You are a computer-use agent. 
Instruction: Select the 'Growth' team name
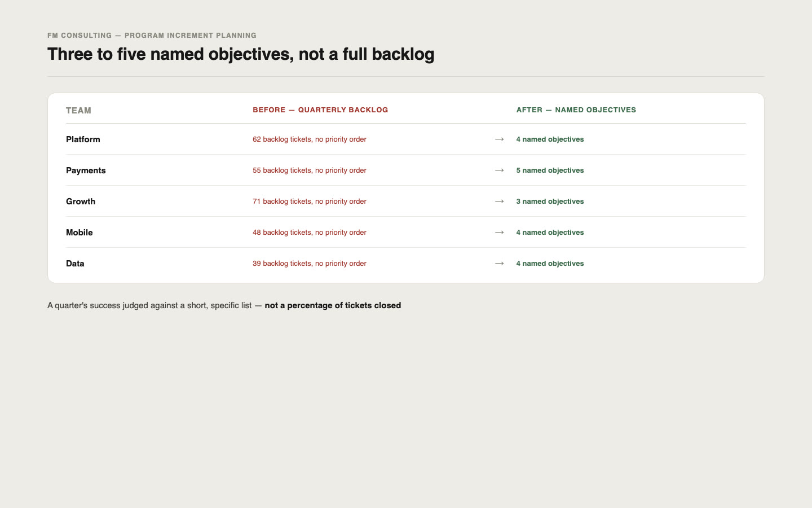[81, 202]
